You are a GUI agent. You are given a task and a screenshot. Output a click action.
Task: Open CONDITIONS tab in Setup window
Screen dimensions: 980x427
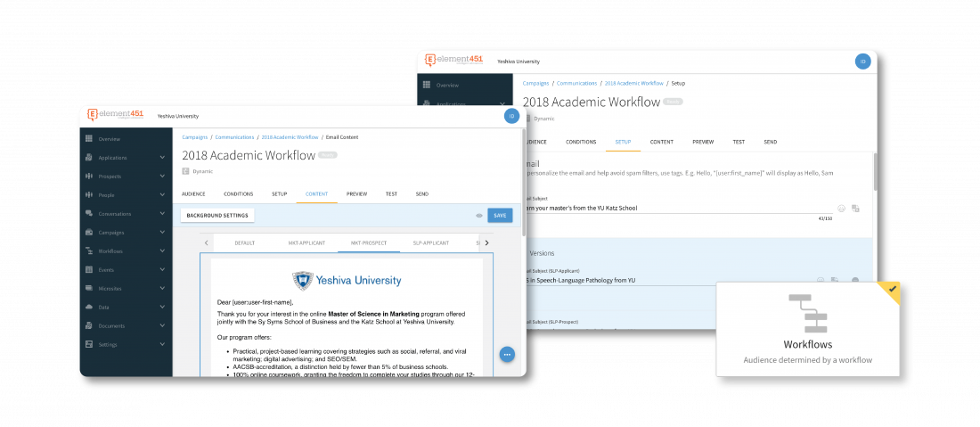(x=581, y=142)
